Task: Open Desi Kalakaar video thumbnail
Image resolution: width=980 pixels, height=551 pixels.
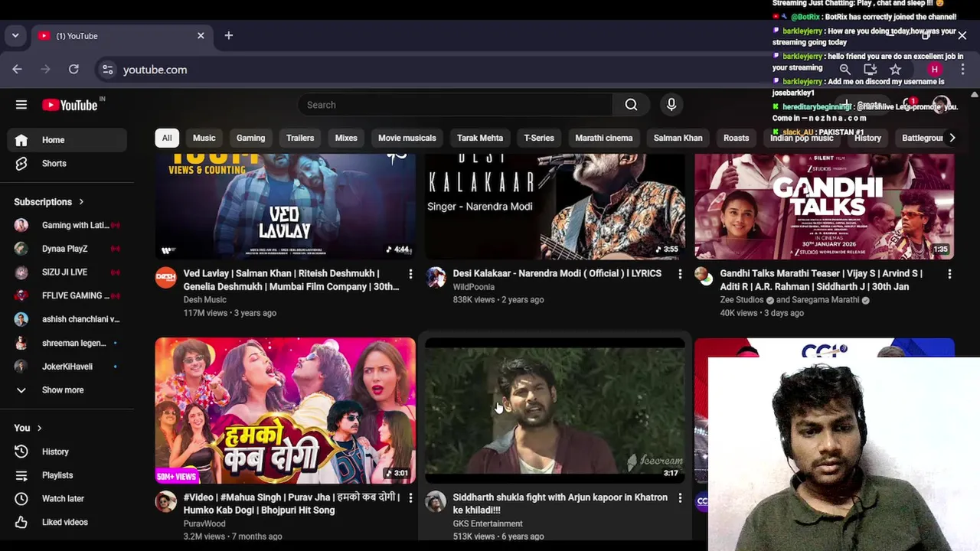Action: click(x=555, y=207)
